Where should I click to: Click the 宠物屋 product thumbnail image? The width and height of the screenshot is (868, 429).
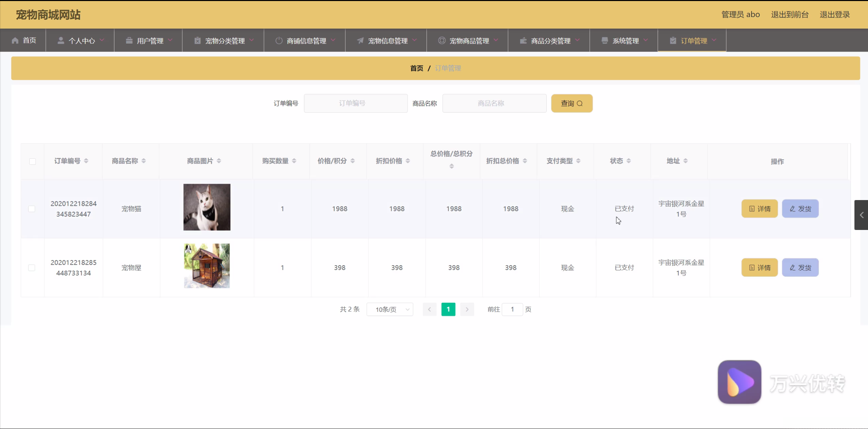click(x=207, y=266)
